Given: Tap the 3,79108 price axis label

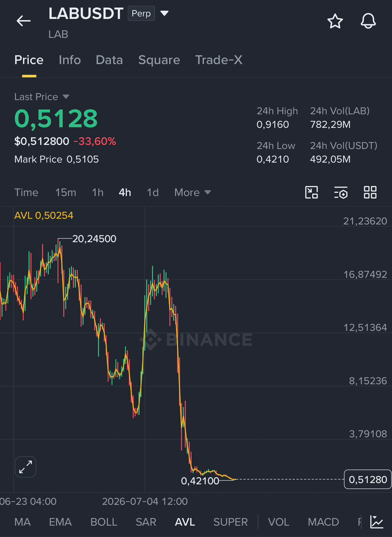Looking at the screenshot, I should click(368, 434).
